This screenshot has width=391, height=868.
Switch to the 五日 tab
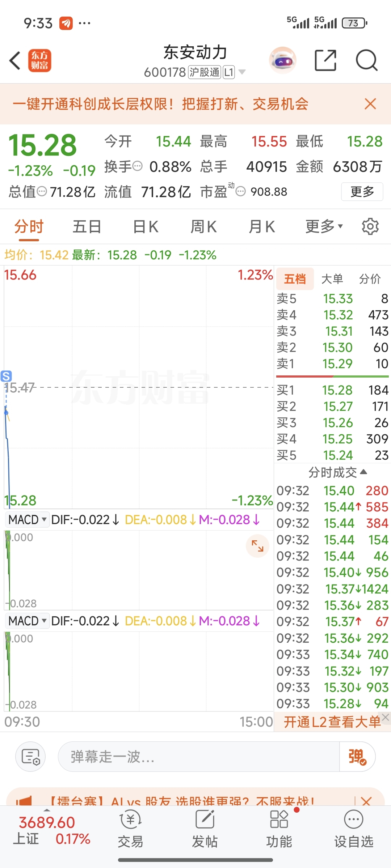pos(87,227)
